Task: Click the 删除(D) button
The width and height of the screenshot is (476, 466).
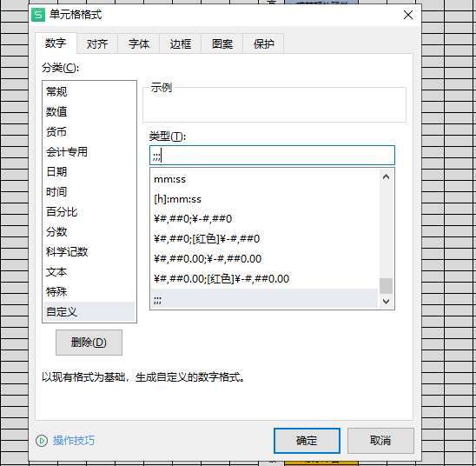Action: coord(89,343)
